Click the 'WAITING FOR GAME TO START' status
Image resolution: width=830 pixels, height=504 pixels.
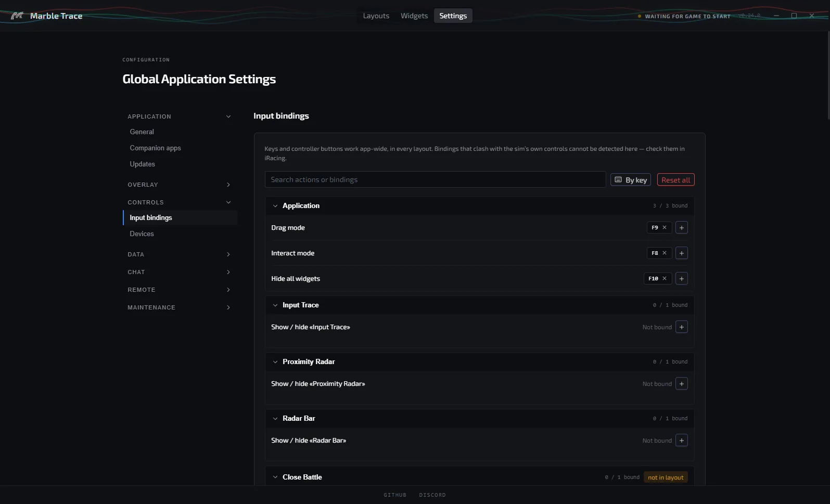coord(684,16)
